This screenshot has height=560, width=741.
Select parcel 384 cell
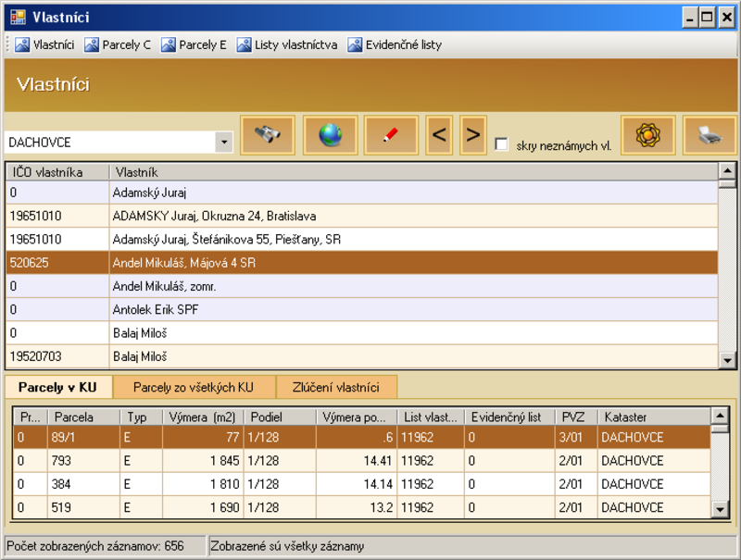(x=83, y=484)
